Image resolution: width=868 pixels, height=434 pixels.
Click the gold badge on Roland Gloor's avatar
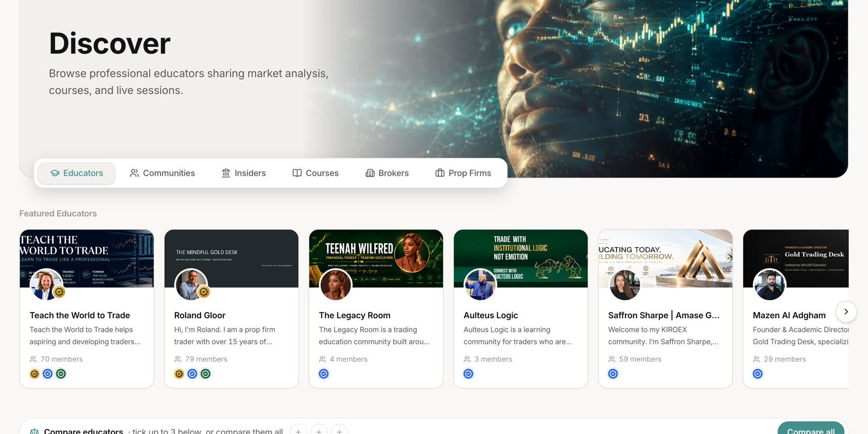(204, 292)
